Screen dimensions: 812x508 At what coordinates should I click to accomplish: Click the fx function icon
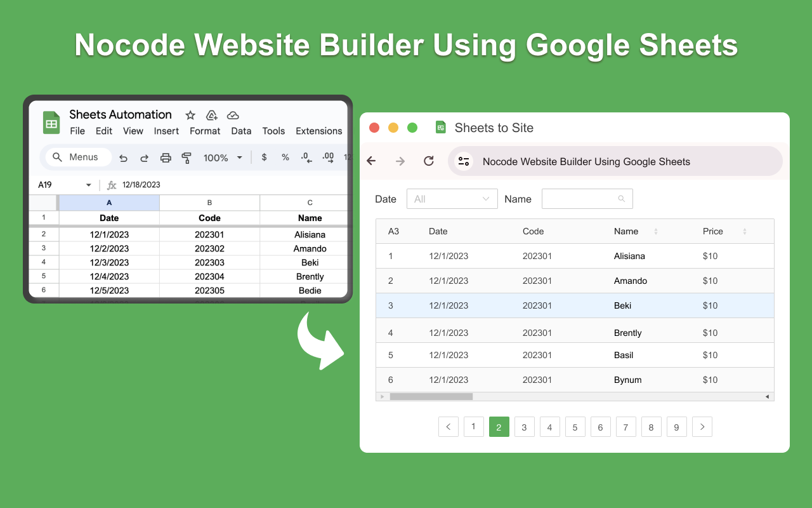(112, 185)
